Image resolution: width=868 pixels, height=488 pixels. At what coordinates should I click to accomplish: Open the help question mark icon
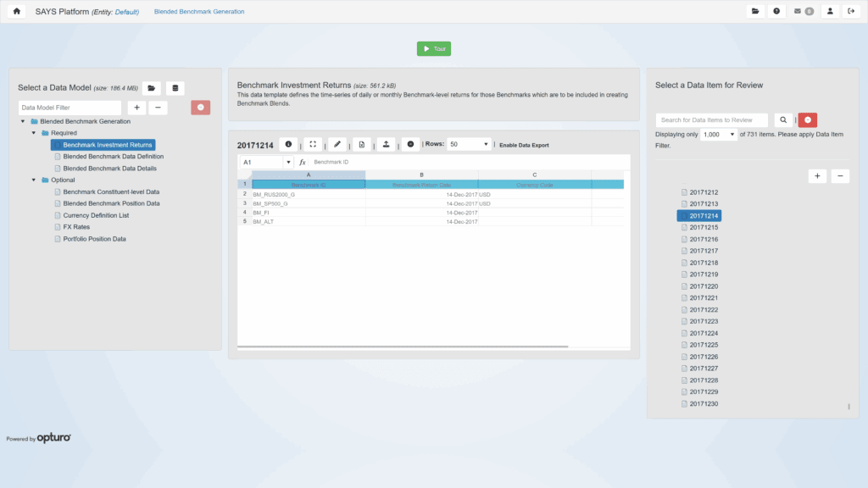pos(776,12)
